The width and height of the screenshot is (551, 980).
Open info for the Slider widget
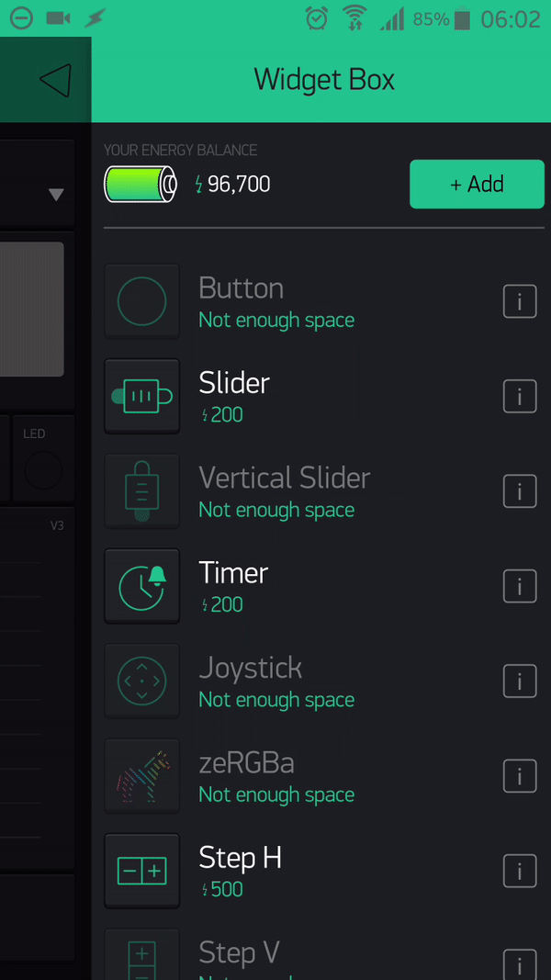[x=520, y=396]
